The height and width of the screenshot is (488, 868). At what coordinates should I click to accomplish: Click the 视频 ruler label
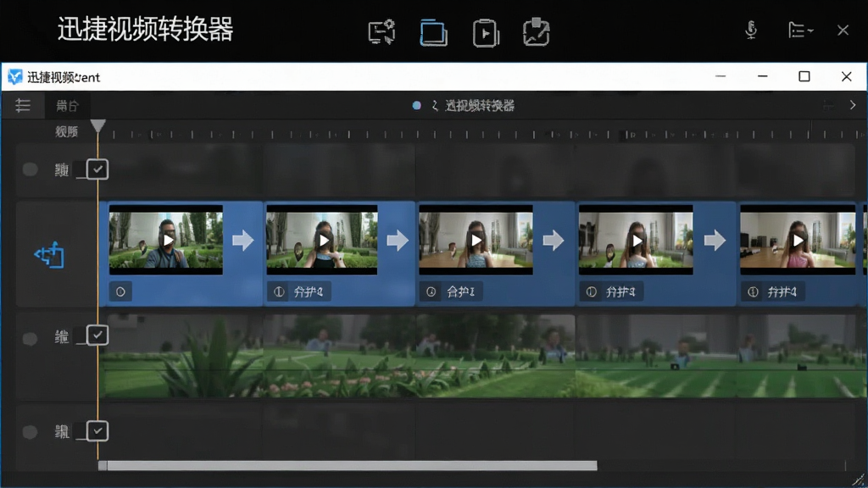(66, 131)
